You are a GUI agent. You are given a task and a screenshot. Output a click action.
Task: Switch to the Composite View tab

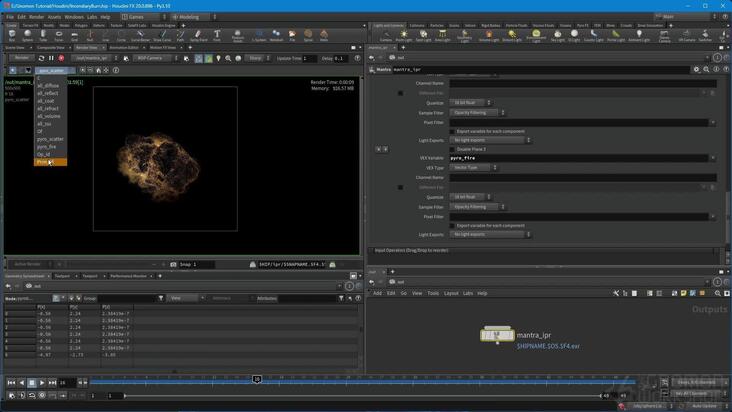[x=51, y=48]
